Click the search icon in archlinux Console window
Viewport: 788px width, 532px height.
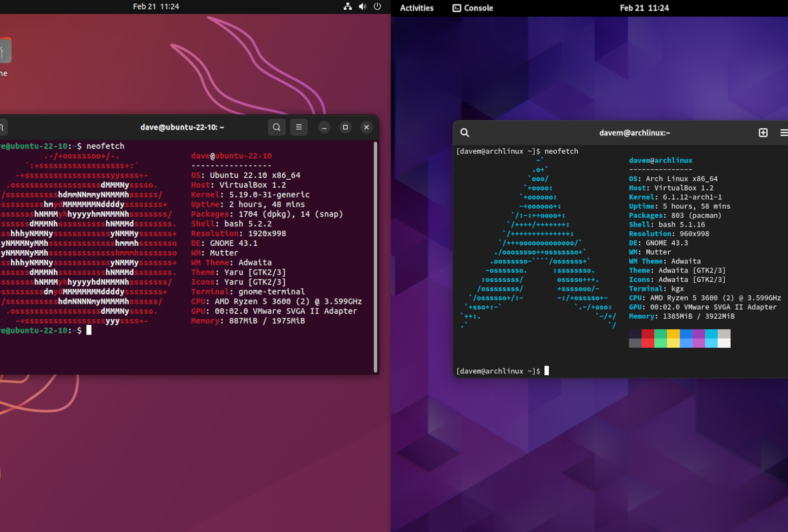pos(464,133)
